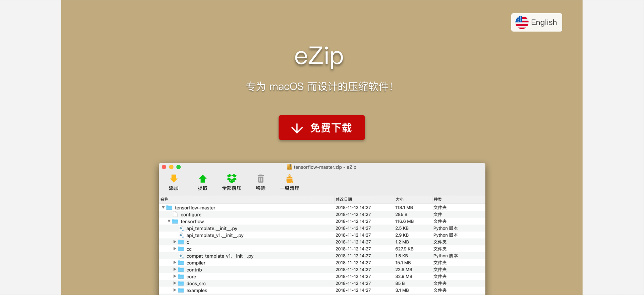Select the configure file name
This screenshot has height=295, width=644.
pos(191,215)
